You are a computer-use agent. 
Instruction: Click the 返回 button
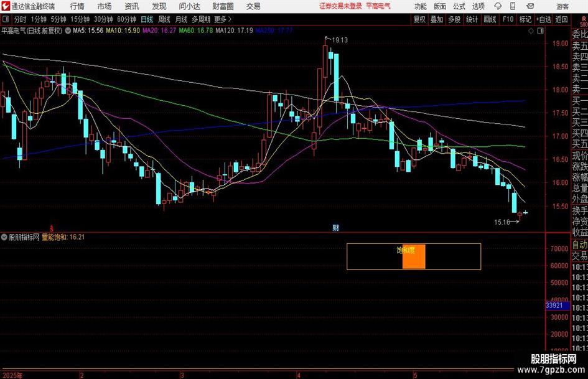561,19
